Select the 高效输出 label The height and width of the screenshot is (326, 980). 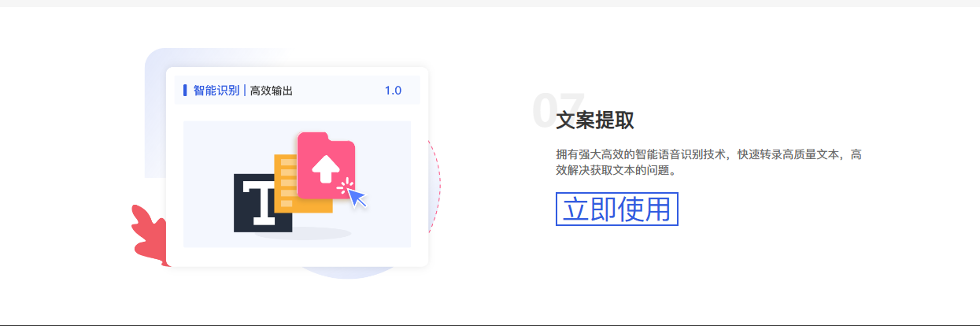click(x=272, y=91)
